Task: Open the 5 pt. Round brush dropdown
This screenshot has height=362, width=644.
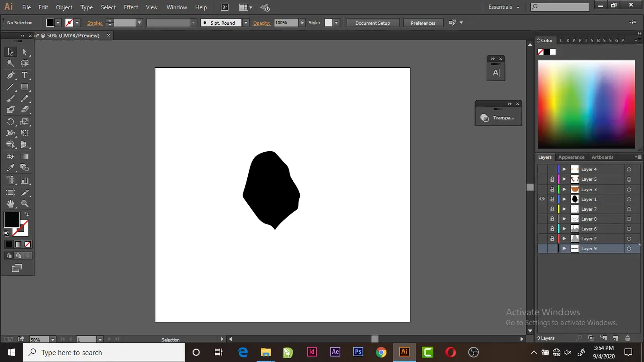Action: [246, 23]
